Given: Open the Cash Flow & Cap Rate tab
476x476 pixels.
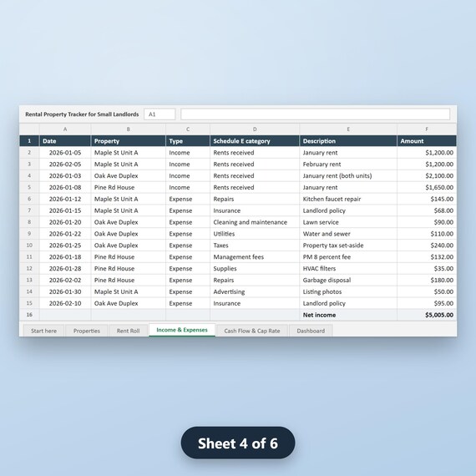Looking at the screenshot, I should pos(252,331).
